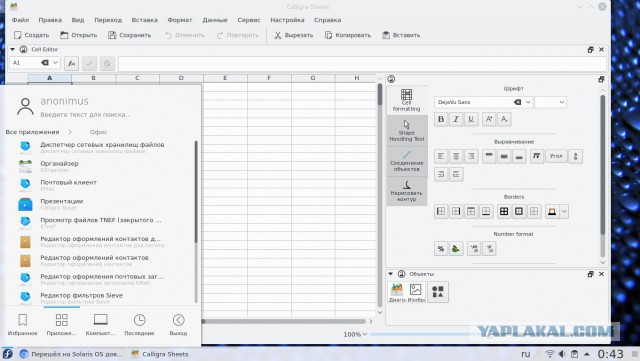The image size is (640, 361).
Task: Open Выход tab in launcher
Action: tap(178, 325)
